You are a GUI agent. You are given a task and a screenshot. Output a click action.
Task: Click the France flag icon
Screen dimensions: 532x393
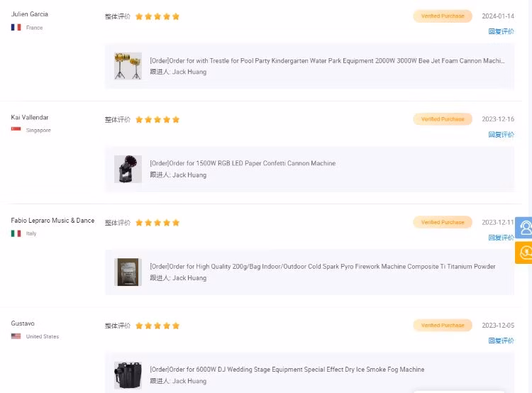(x=16, y=28)
